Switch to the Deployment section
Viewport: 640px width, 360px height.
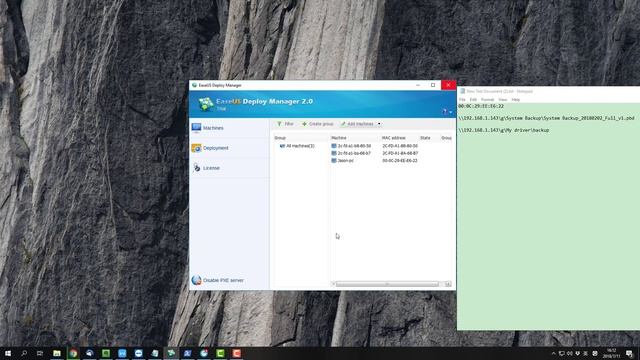pyautogui.click(x=229, y=148)
